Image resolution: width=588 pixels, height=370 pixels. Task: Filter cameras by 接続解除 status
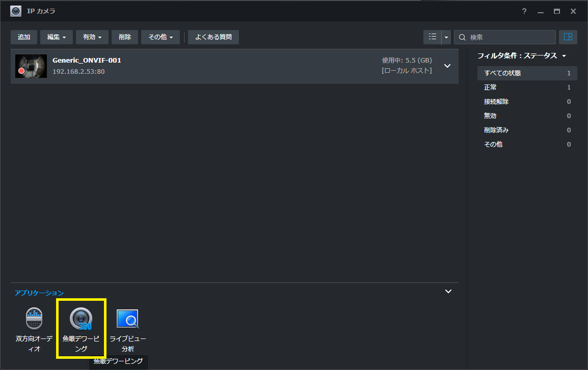click(x=527, y=101)
